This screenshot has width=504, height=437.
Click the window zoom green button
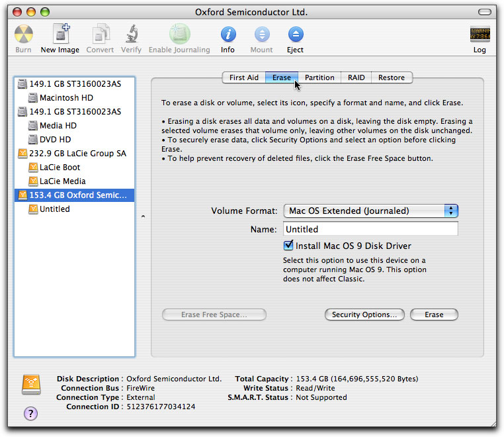point(45,12)
